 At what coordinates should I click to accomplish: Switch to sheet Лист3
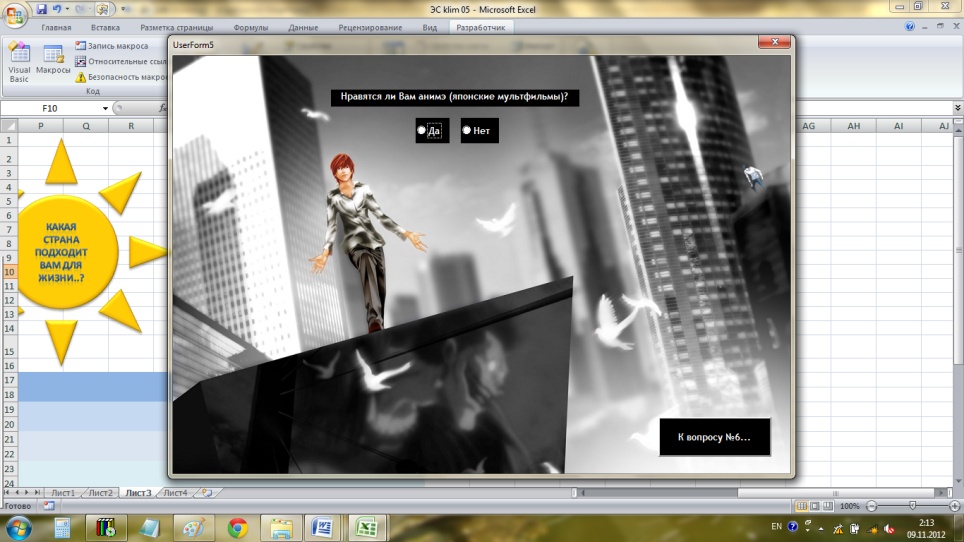tap(138, 493)
